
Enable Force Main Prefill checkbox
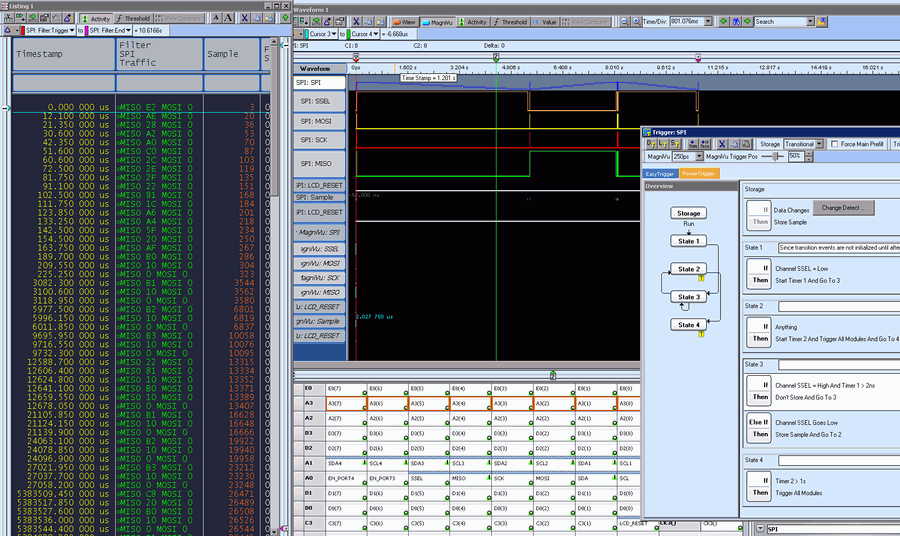click(x=835, y=144)
